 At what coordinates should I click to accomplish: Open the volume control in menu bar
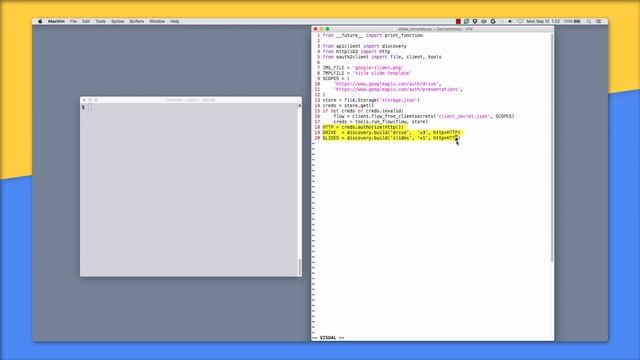point(510,21)
